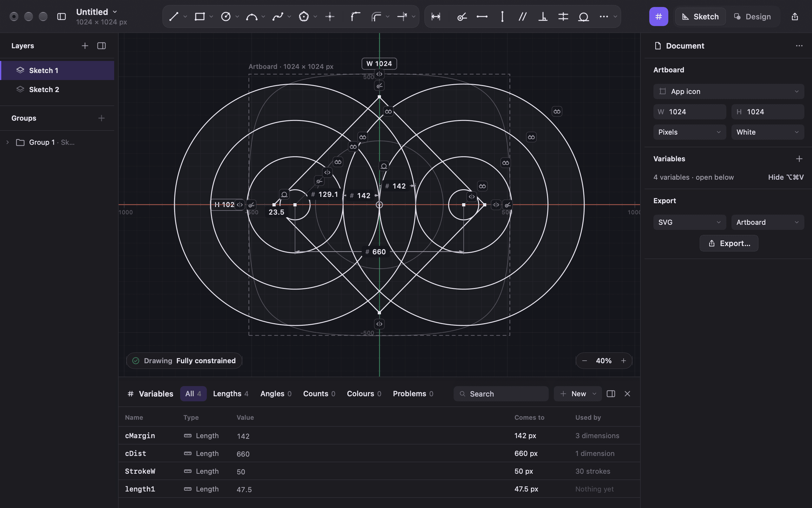
Task: Show the Colours variables tab
Action: 364,394
